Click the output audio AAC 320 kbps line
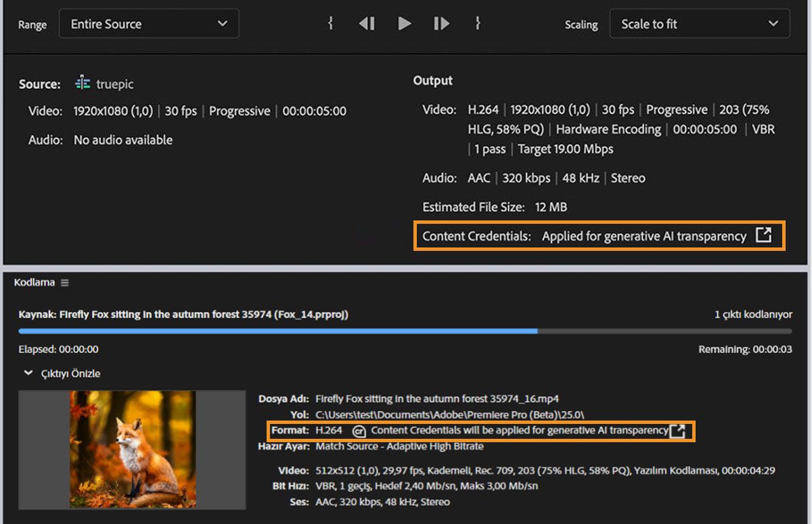Screen dimensions: 812x524 pos(556,178)
